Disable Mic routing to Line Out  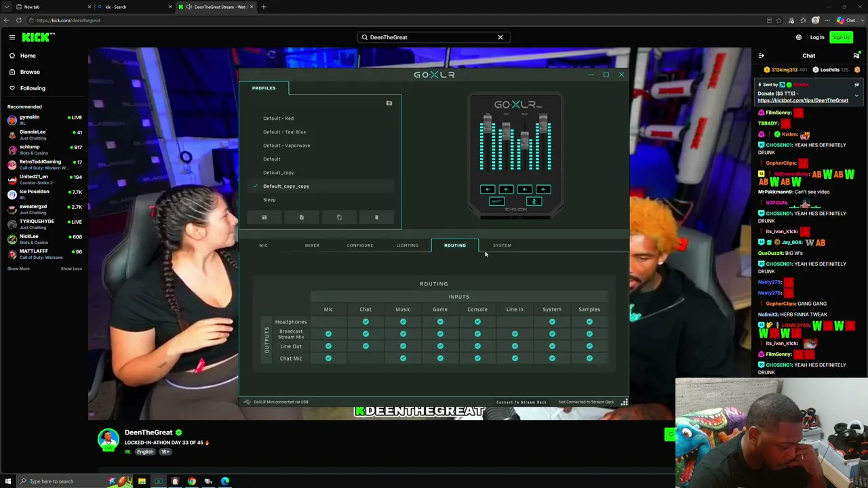(328, 346)
